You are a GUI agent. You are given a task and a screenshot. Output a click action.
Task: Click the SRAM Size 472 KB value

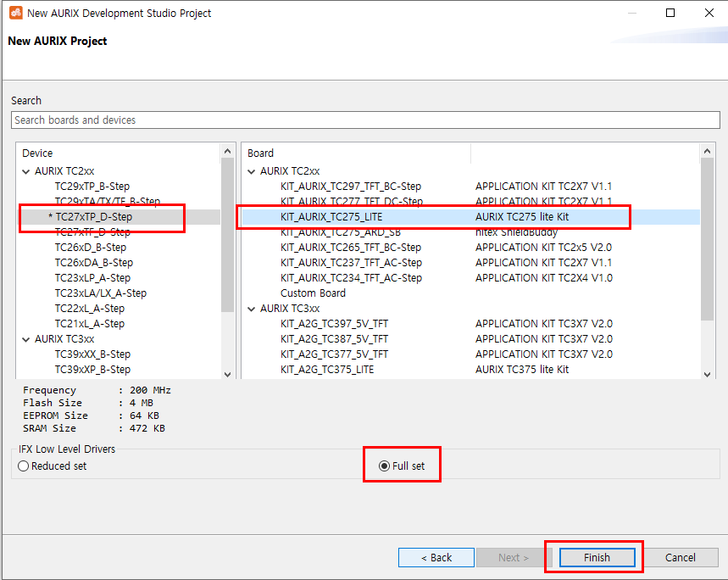tap(147, 428)
